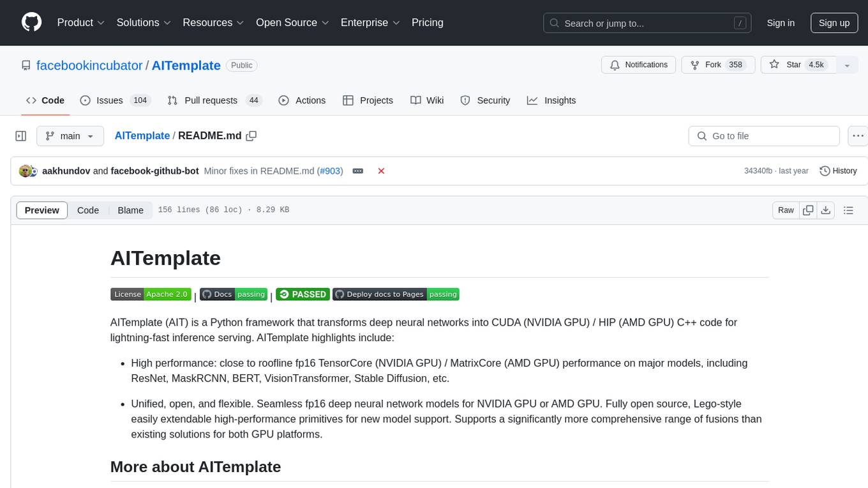Open the Pricing page
The width and height of the screenshot is (868, 488).
[x=428, y=22]
